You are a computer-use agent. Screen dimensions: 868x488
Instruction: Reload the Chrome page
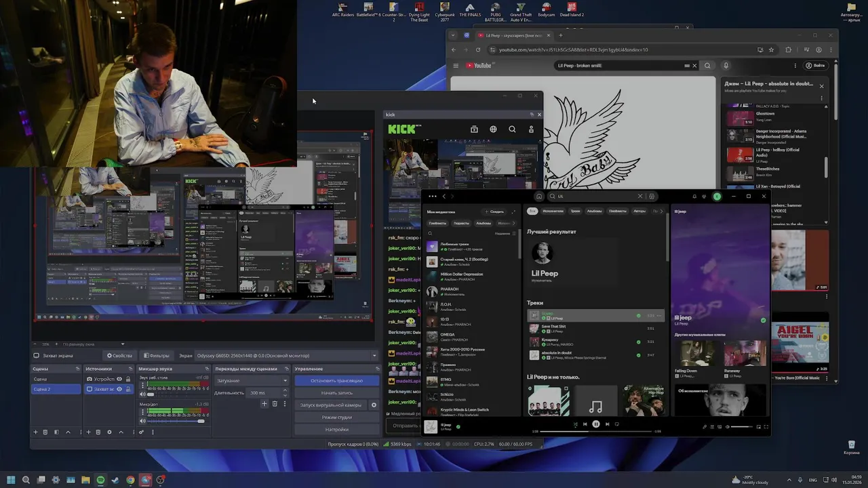(478, 49)
